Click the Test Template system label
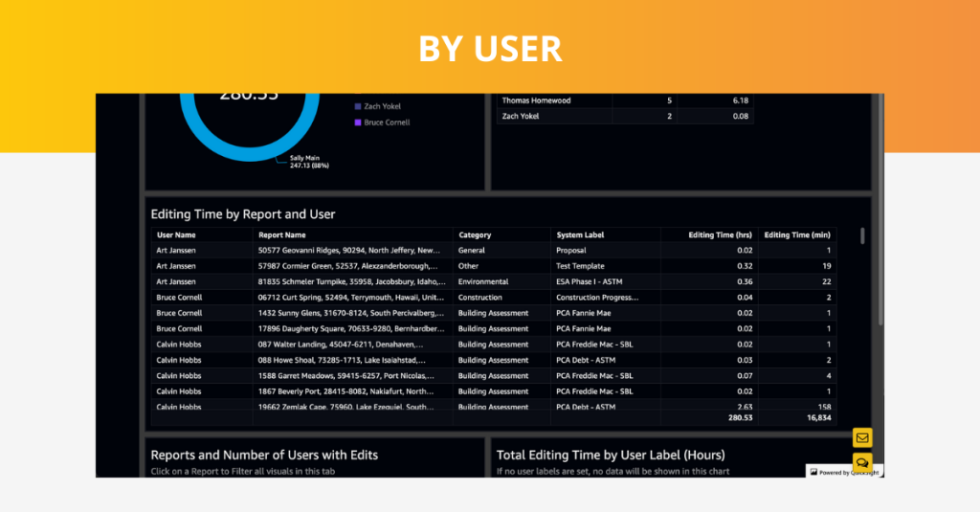The width and height of the screenshot is (980, 512). click(580, 266)
